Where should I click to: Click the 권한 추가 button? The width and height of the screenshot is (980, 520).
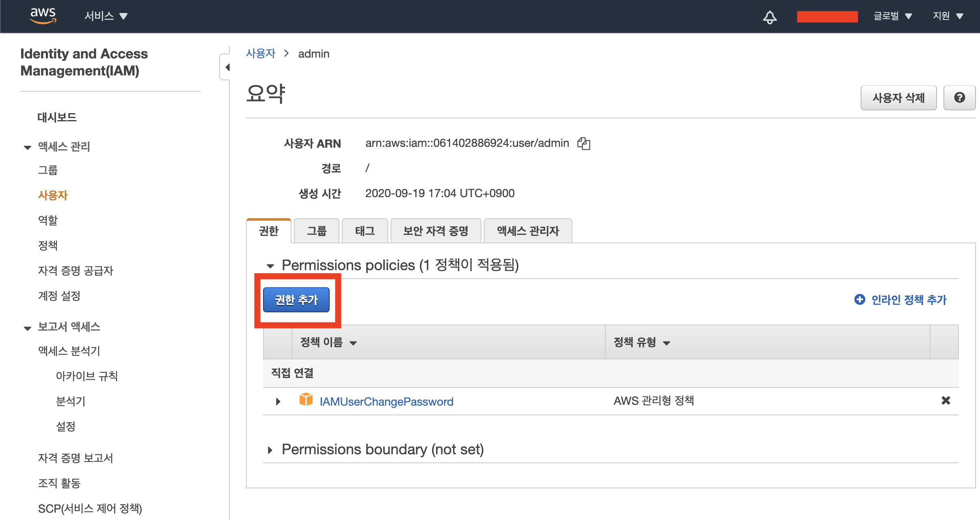pyautogui.click(x=296, y=300)
